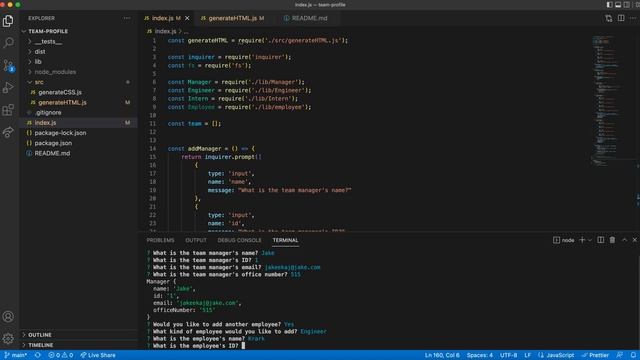
Task: Kill terminal with trash icon
Action: 612,240
